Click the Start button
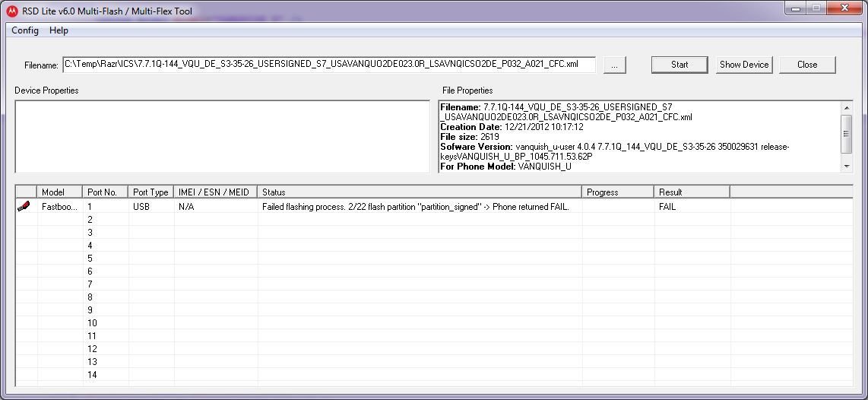The width and height of the screenshot is (868, 400). 680,65
